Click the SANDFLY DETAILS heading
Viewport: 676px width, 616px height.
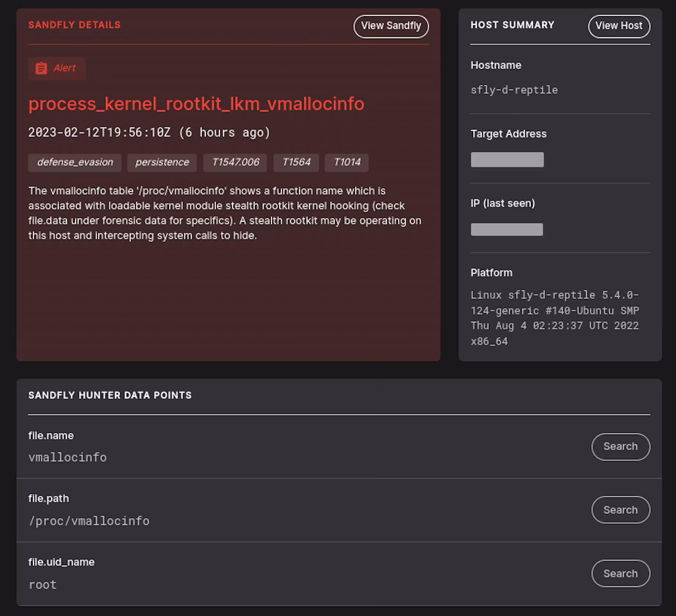75,25
